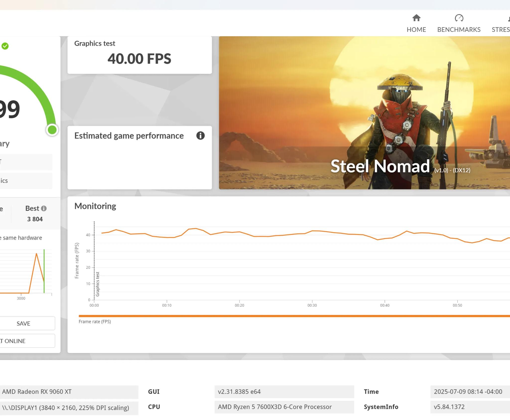Click the 00:20 time axis label

pyautogui.click(x=239, y=305)
